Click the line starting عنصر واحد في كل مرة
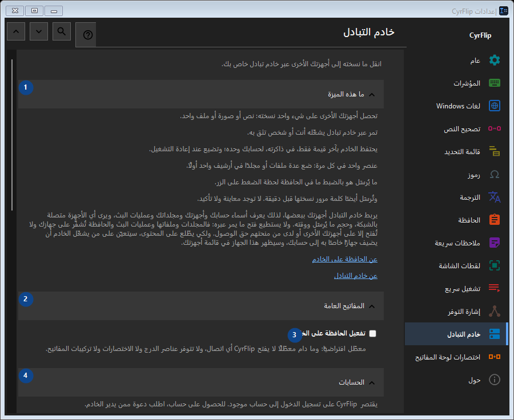 point(282,165)
